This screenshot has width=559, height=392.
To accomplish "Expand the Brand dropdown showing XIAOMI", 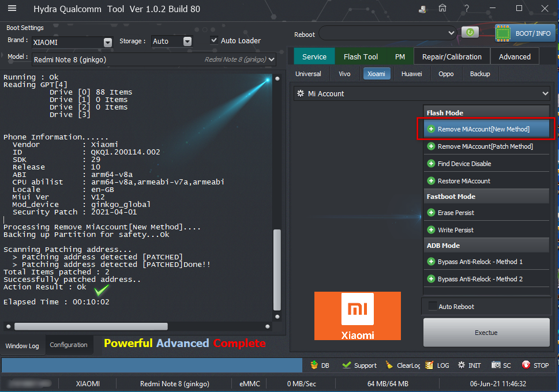I will click(x=108, y=42).
